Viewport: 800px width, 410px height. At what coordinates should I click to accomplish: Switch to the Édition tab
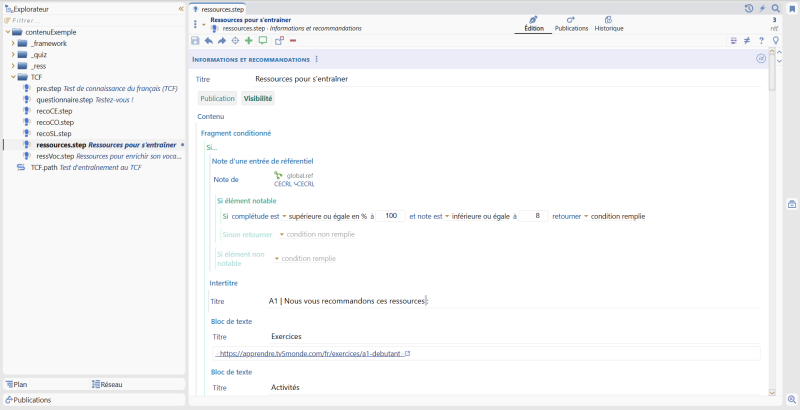(533, 24)
